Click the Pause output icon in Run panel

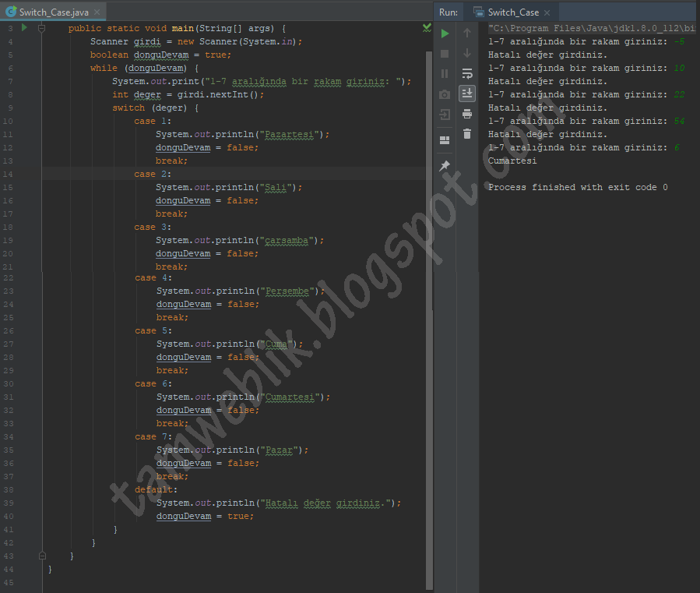coord(445,74)
